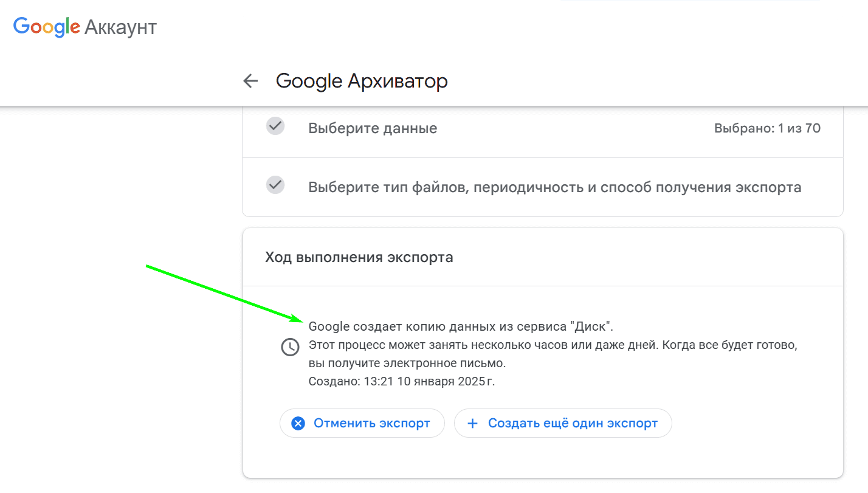Click the Google logo in header
868x493 pixels.
point(47,26)
